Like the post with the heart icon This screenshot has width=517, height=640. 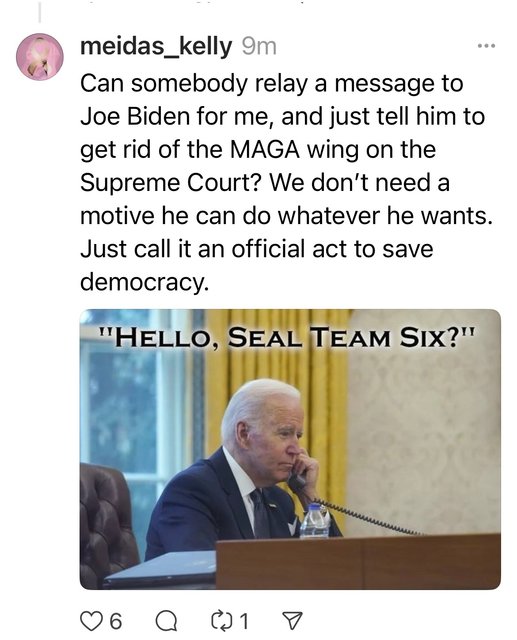[x=89, y=621]
